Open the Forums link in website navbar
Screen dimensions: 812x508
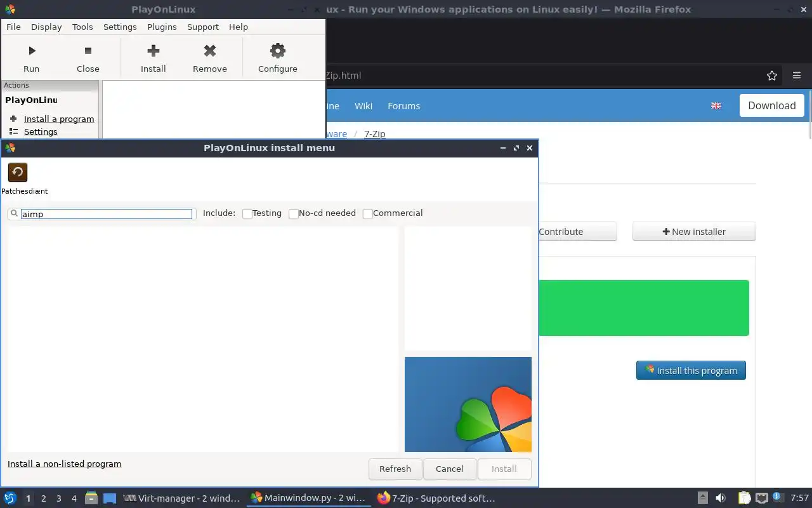pos(403,106)
